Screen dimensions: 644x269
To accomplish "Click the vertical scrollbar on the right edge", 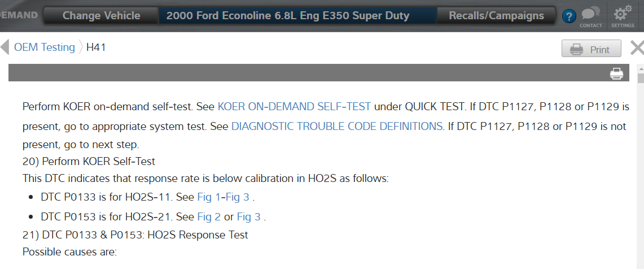I will click(640, 170).
